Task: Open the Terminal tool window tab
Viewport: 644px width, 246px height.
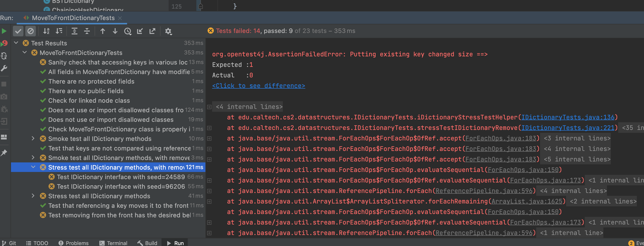Action: pyautogui.click(x=113, y=243)
